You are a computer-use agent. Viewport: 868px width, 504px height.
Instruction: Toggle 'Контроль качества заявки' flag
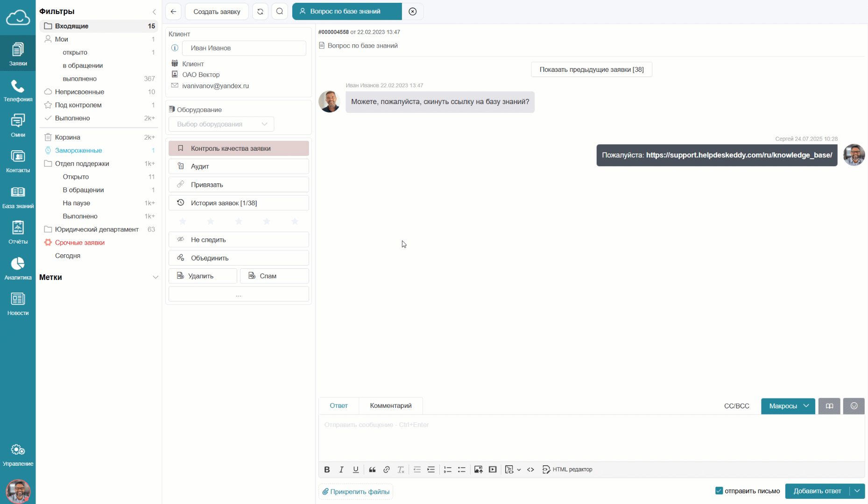coord(239,148)
